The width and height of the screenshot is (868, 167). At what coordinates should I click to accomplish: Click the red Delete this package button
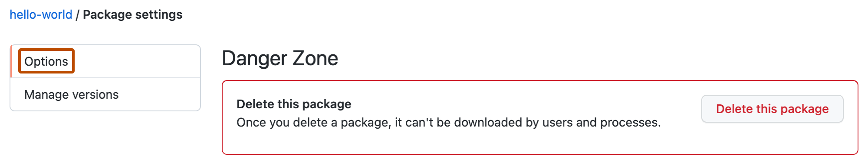(772, 109)
